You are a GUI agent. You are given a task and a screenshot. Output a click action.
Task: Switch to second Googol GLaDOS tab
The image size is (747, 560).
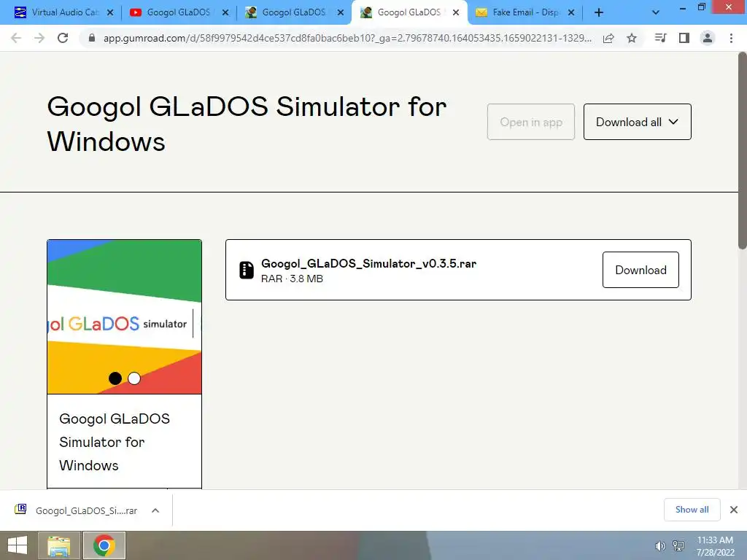click(x=294, y=12)
